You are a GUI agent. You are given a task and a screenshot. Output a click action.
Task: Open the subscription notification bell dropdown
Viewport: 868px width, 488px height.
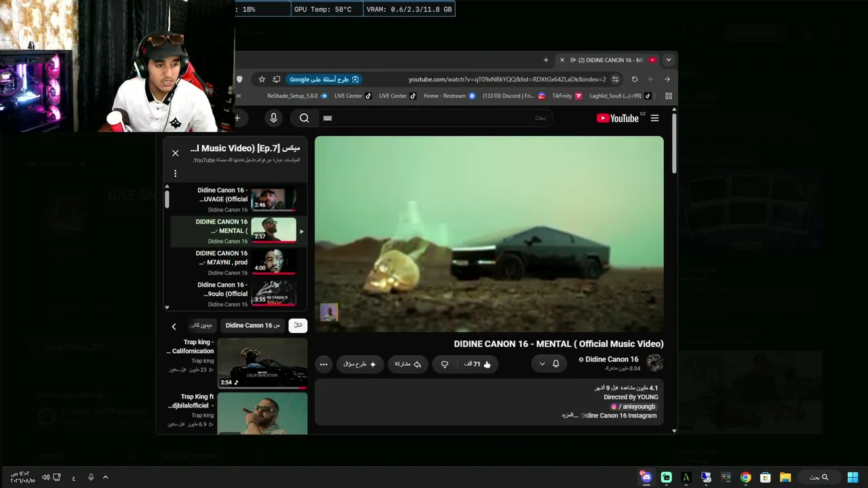(x=549, y=364)
